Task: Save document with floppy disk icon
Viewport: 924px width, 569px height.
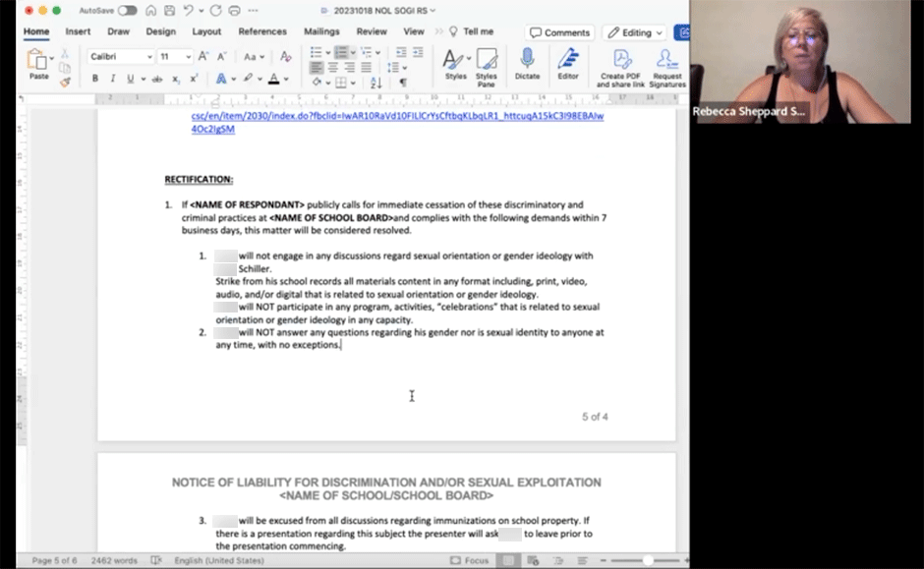Action: (169, 11)
